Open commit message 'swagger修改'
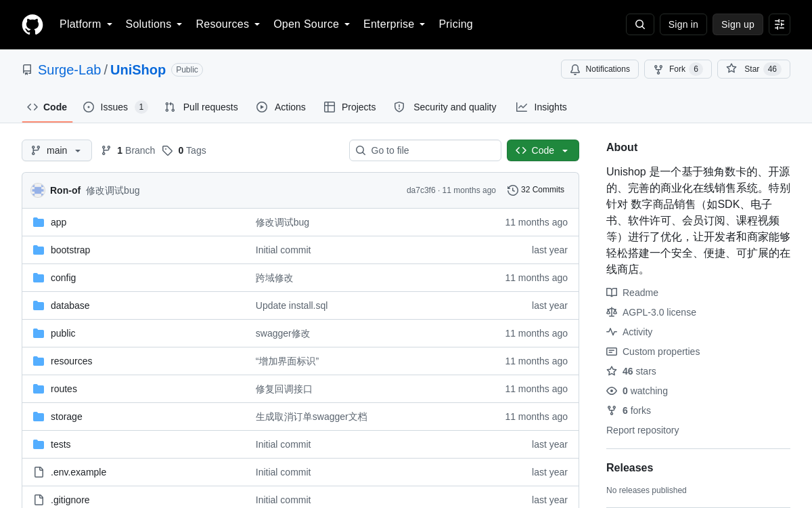 pyautogui.click(x=283, y=333)
